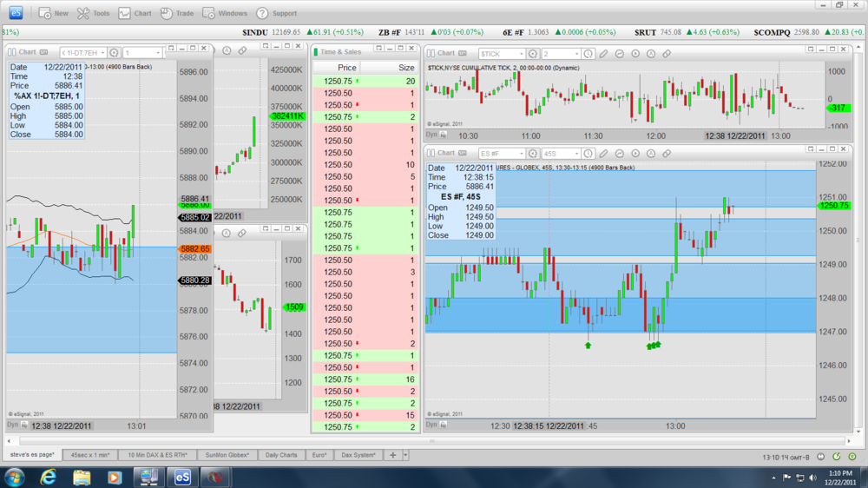Click the pause icon in the $TICK chart title

431,53
